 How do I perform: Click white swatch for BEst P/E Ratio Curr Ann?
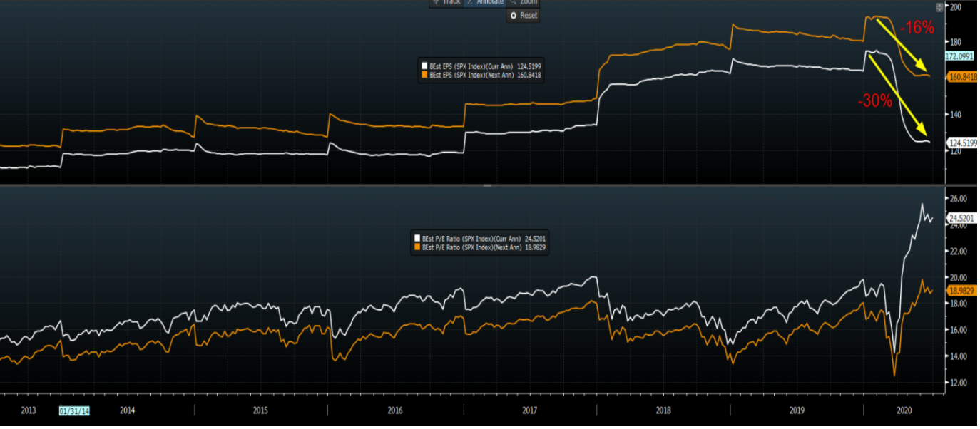point(417,239)
